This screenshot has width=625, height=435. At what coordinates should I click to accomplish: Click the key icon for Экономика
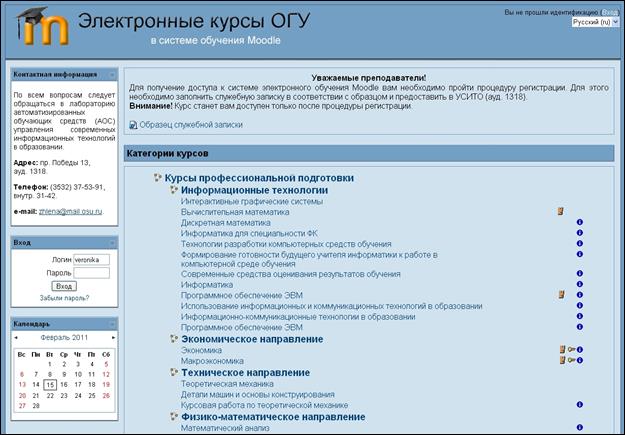[x=572, y=350]
